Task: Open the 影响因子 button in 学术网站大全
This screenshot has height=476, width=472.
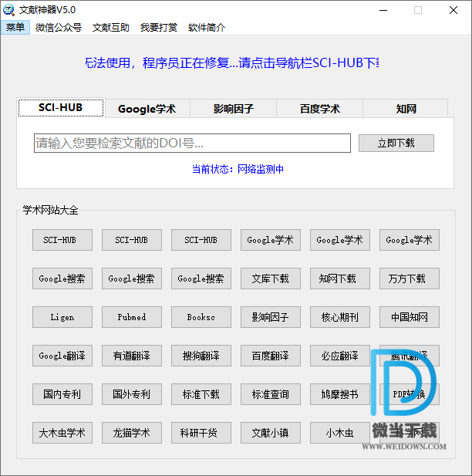Action: (x=271, y=317)
